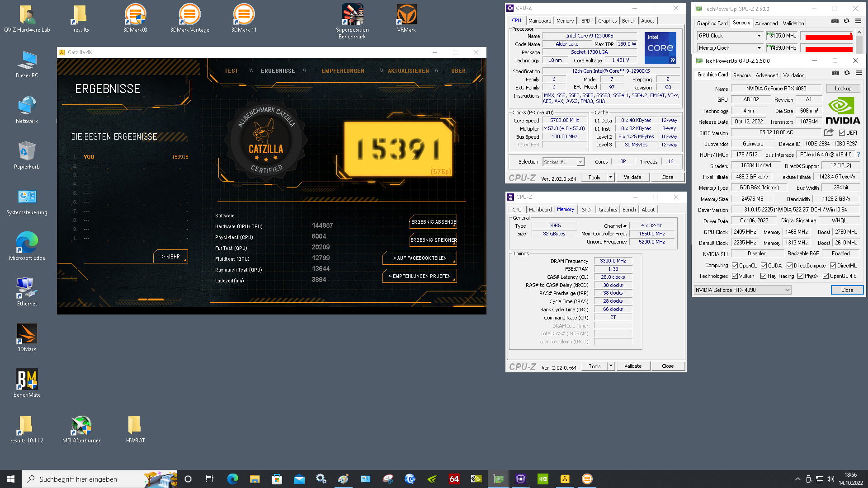The image size is (868, 488).
Task: Open the Microsoft Store taskbar icon
Action: coord(277,479)
